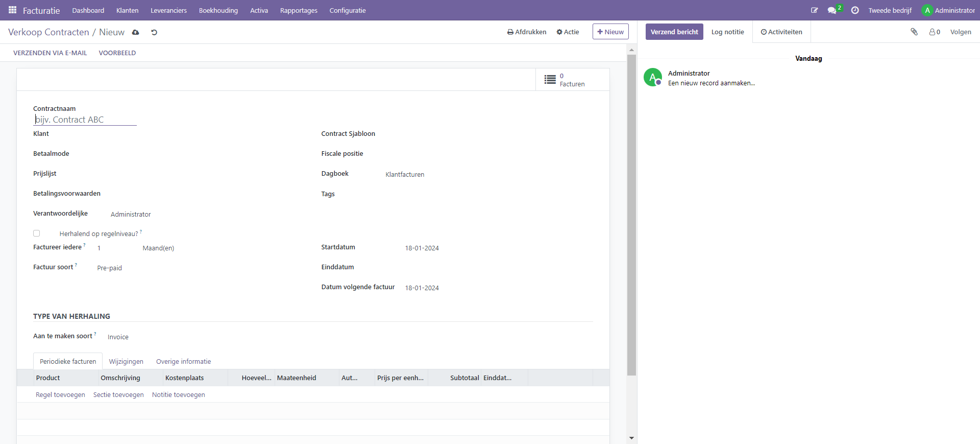Viewport: 980px width, 444px height.
Task: Click the Verzend bericht button
Action: coord(674,32)
